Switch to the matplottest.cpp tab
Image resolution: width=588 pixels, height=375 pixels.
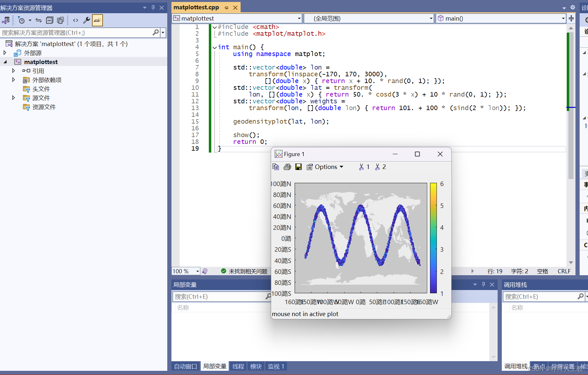[196, 7]
